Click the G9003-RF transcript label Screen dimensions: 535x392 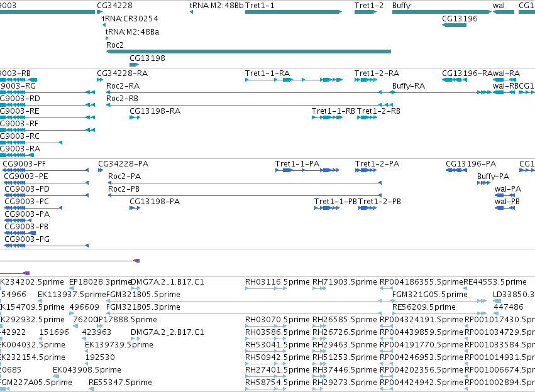[x=19, y=123]
